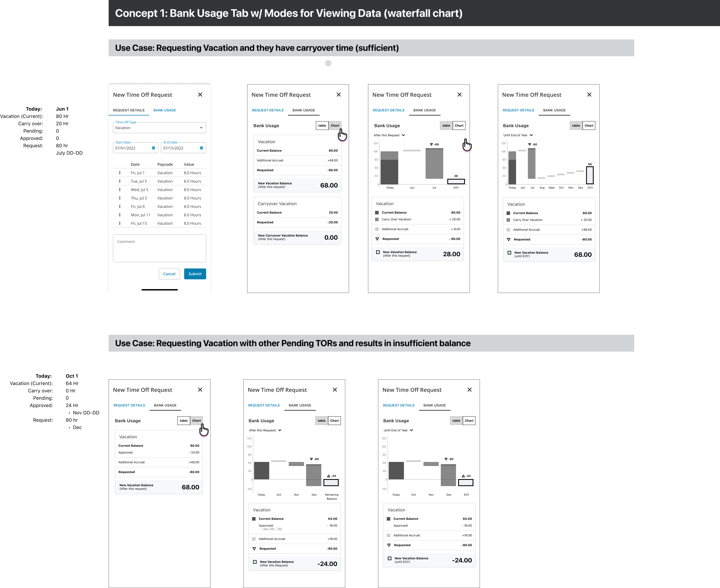Viewport: 720px width, 588px height.
Task: Click Carry Over Vacation swatch in the 28.00 panel
Action: pyautogui.click(x=377, y=220)
